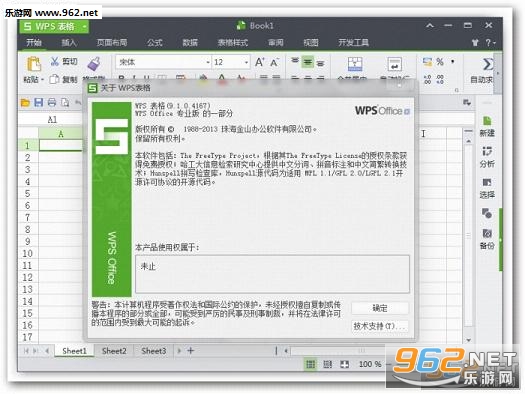
Task: Click the AutoSum sigma icon
Action: (x=487, y=64)
